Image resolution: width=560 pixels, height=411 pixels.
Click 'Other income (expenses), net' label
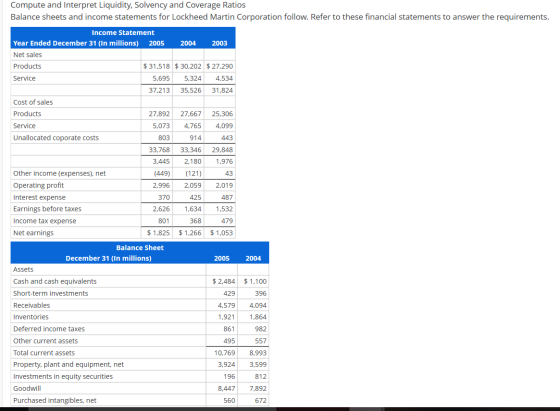coord(59,174)
